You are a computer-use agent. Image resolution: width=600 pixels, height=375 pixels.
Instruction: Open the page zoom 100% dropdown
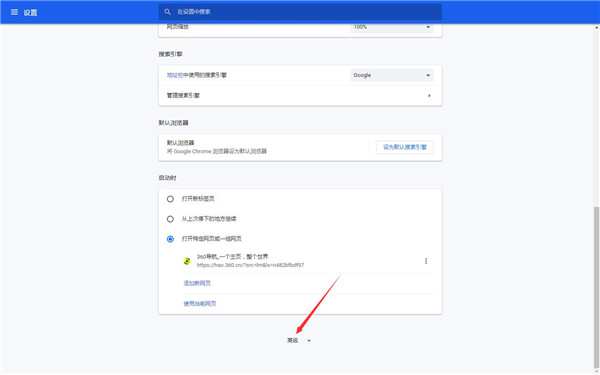392,27
